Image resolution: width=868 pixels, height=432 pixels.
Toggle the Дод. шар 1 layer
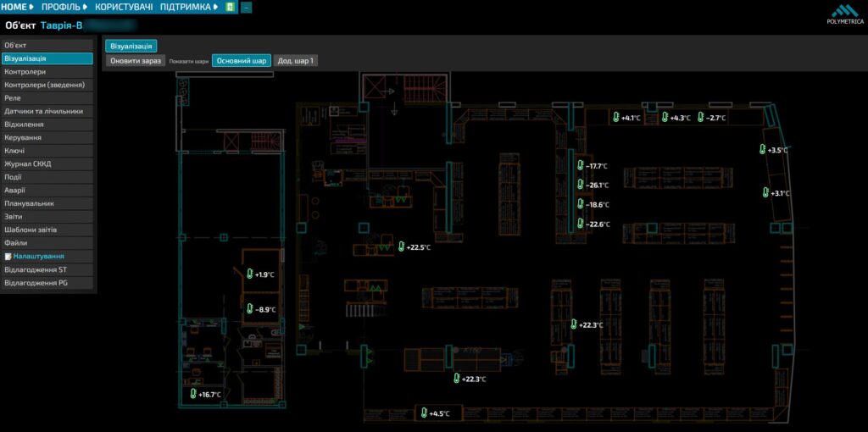[296, 61]
